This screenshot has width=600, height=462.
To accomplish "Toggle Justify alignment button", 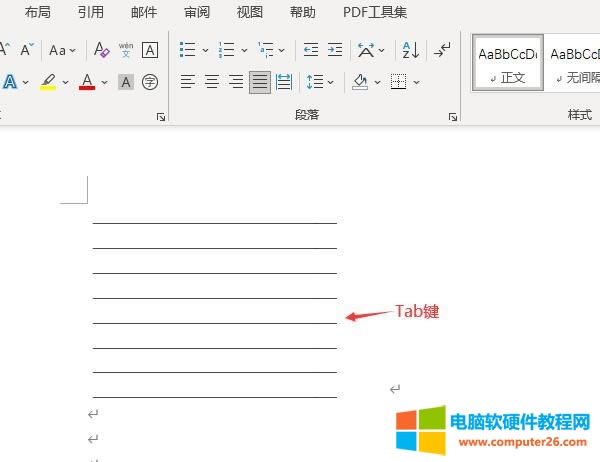I will 260,82.
